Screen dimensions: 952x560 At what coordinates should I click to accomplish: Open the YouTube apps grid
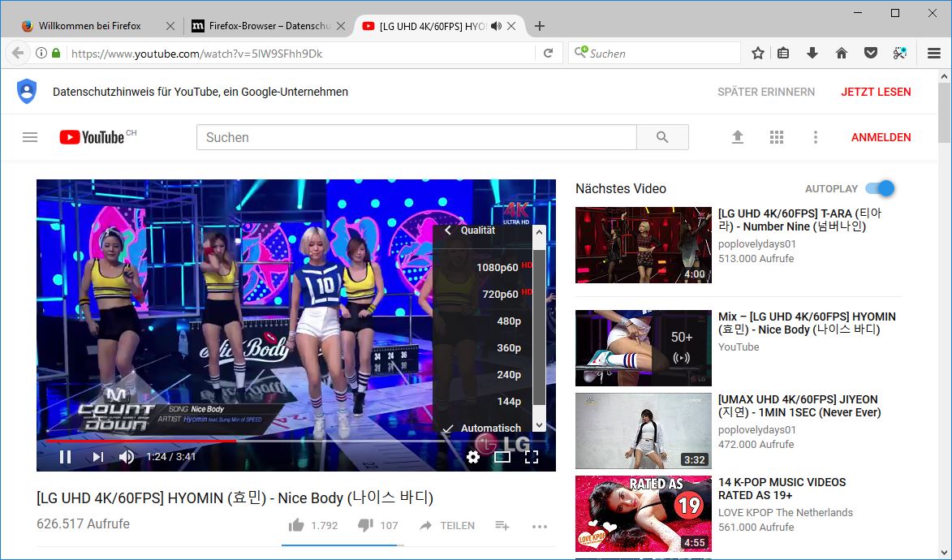pos(777,137)
